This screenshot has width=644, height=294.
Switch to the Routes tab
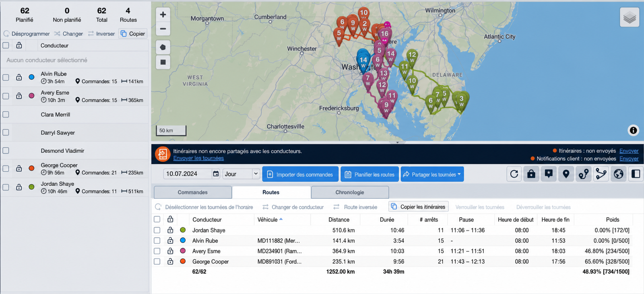pos(271,192)
